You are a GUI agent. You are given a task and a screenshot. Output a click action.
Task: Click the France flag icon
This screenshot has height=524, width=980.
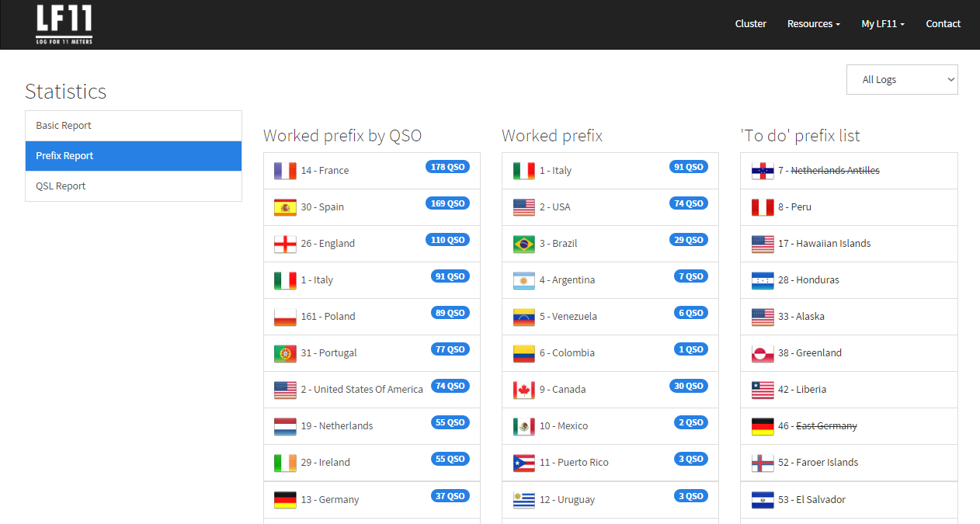point(285,171)
